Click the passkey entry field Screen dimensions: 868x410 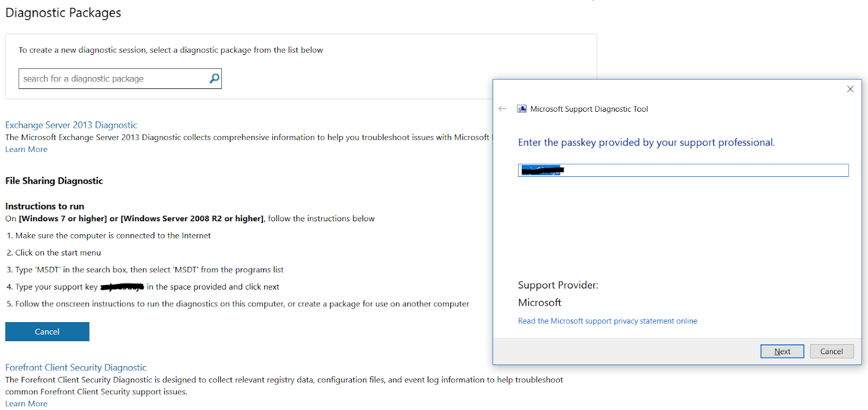[x=683, y=170]
